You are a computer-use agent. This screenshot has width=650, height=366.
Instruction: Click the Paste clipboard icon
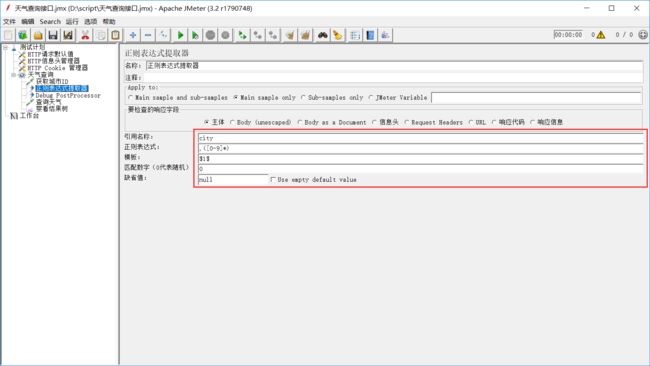coord(116,35)
